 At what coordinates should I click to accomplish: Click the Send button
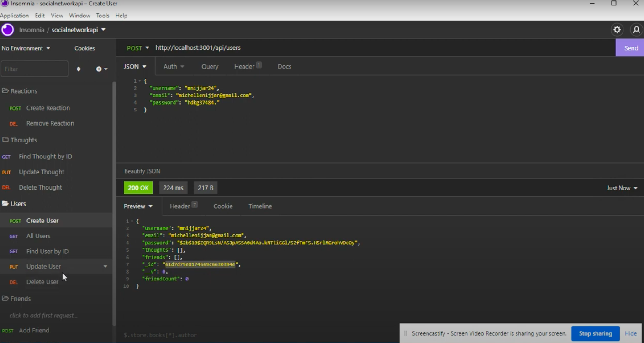click(630, 47)
